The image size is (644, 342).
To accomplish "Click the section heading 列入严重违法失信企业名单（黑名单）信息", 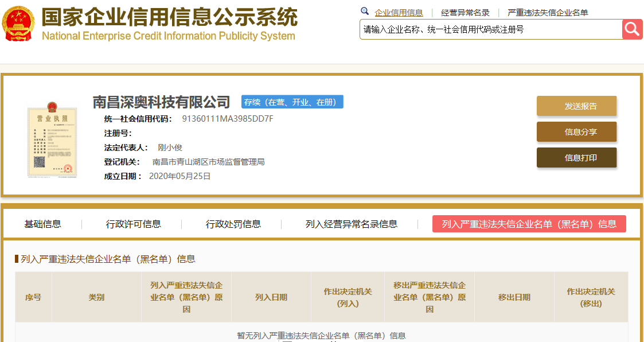I will point(108,259).
